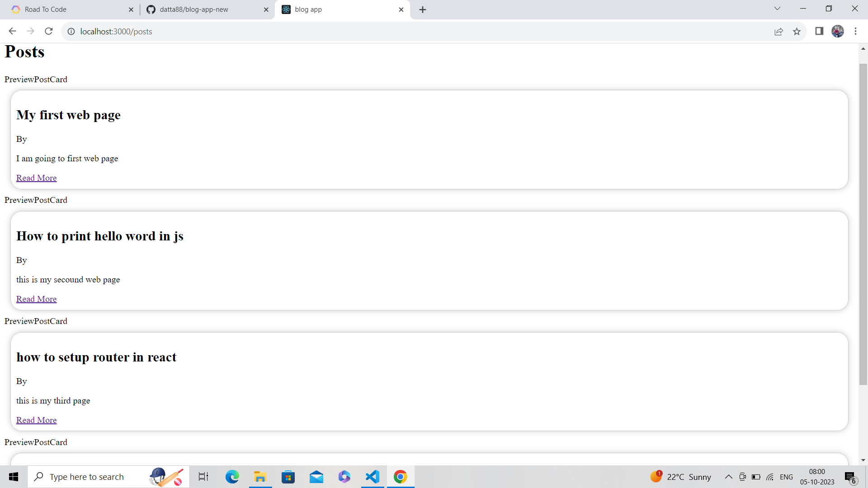
Task: Click Read More under how to setup router
Action: (36, 420)
